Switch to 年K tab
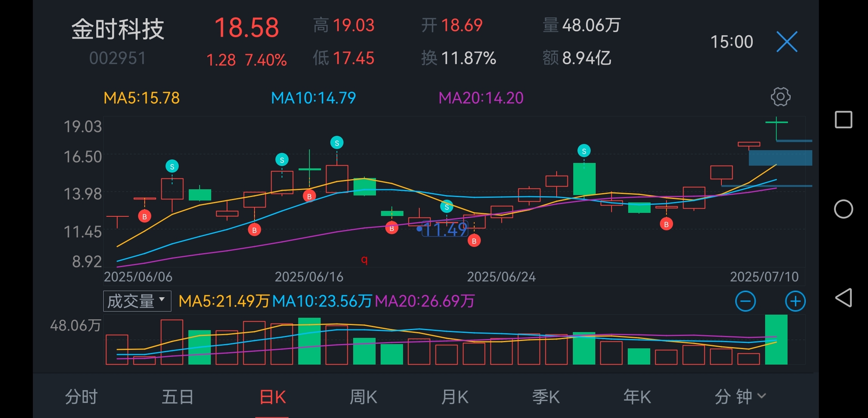868x418 pixels. [637, 397]
